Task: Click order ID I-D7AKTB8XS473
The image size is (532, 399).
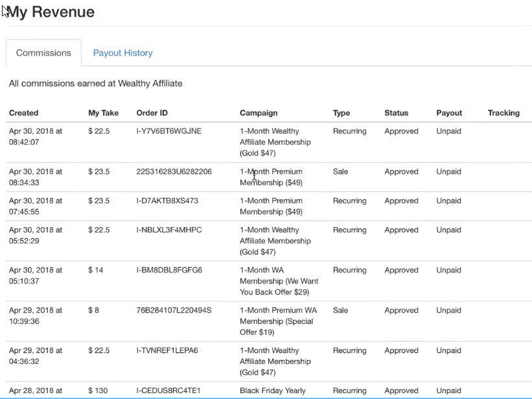Action: pyautogui.click(x=167, y=200)
